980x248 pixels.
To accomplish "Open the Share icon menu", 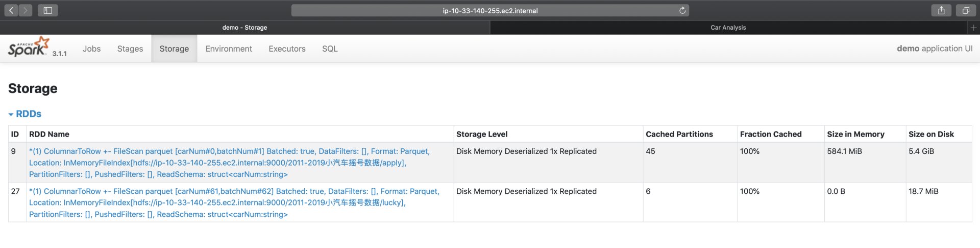I will [941, 10].
